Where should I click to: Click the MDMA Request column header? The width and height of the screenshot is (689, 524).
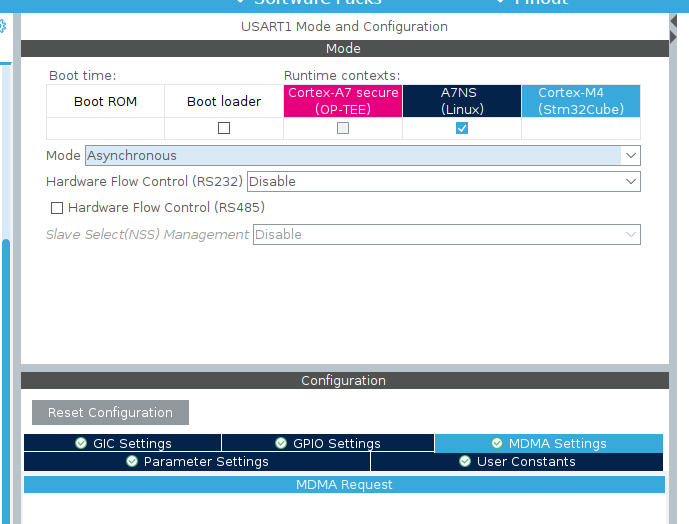[x=344, y=484]
